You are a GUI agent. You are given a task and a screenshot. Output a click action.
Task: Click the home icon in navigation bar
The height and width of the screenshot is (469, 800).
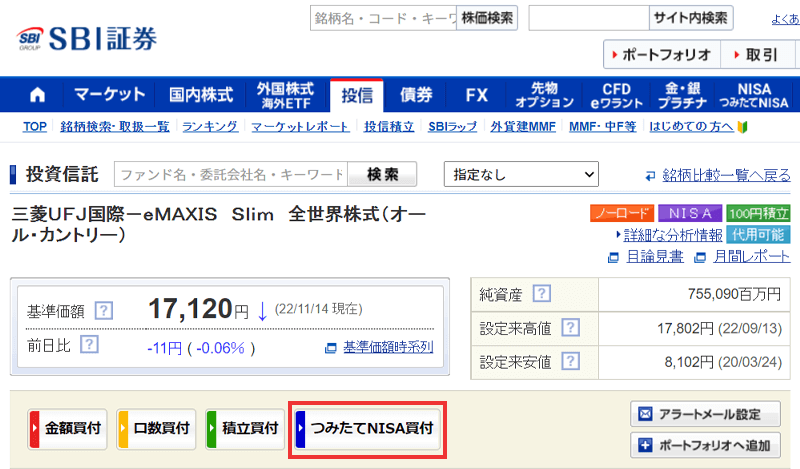(x=37, y=95)
